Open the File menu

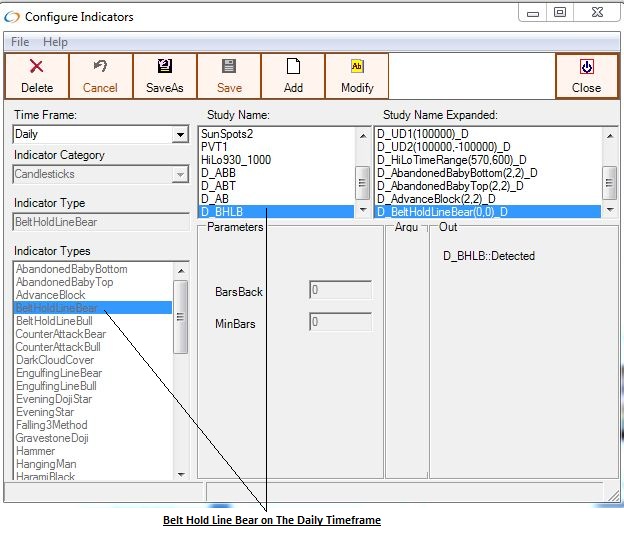coord(20,42)
